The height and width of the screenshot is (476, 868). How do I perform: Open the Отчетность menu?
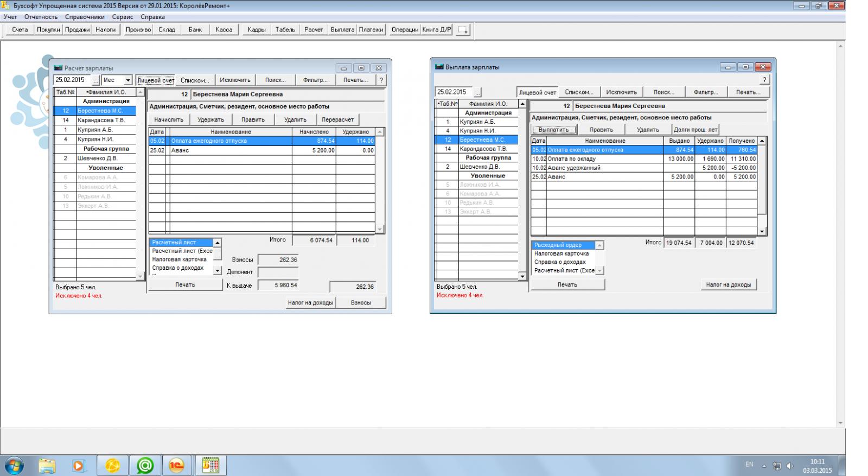41,17
